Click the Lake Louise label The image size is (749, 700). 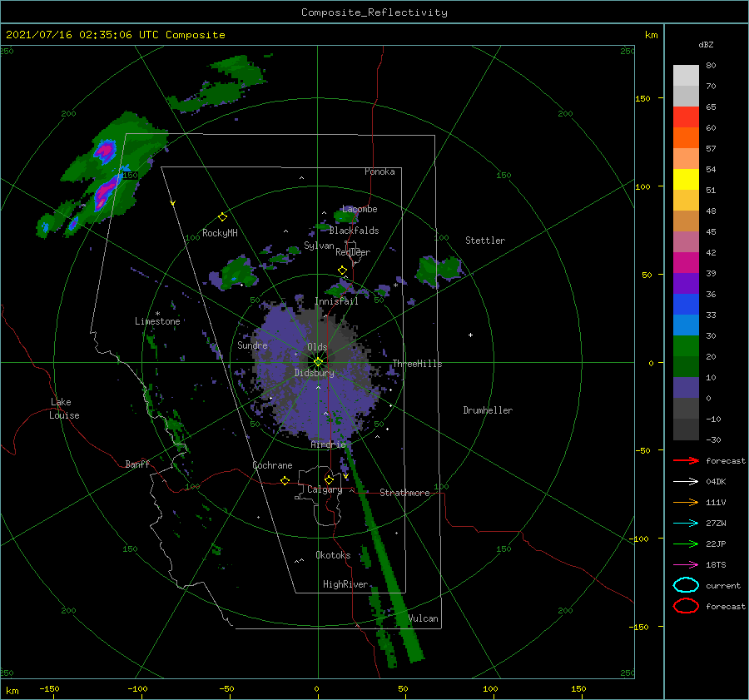click(64, 409)
